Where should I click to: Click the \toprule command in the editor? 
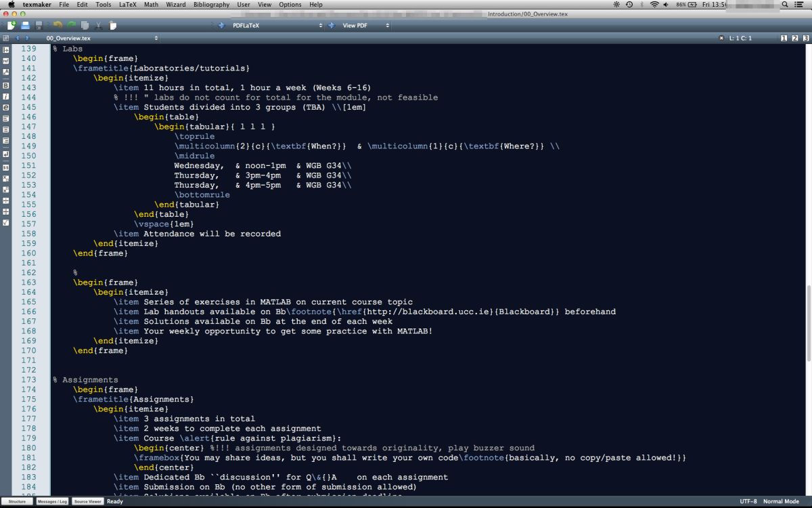(x=194, y=136)
